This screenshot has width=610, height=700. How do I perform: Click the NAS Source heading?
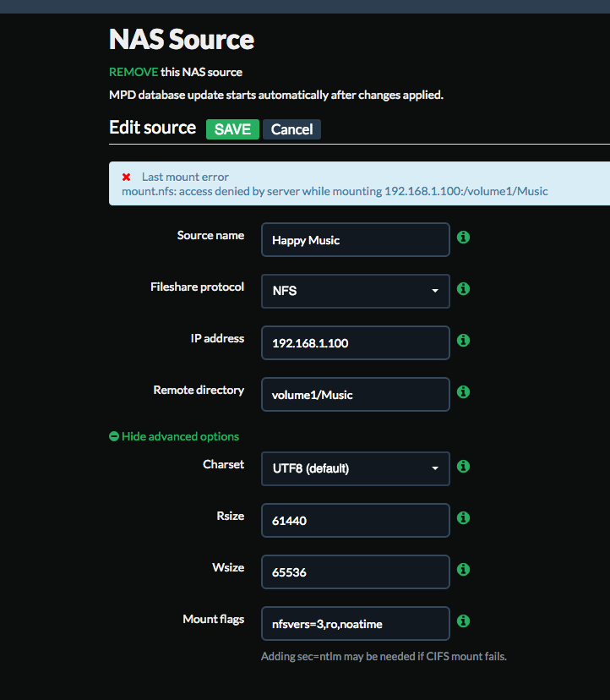(x=182, y=39)
